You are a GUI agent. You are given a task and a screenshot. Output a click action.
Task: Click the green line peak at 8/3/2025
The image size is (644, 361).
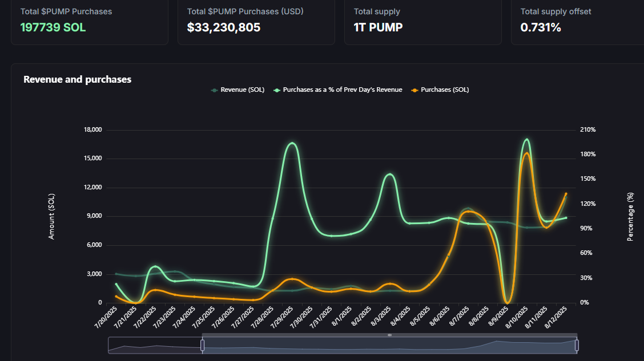tap(389, 175)
